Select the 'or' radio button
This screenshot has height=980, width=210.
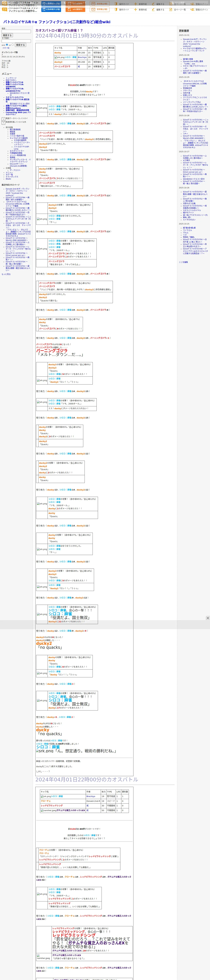click(x=13, y=45)
